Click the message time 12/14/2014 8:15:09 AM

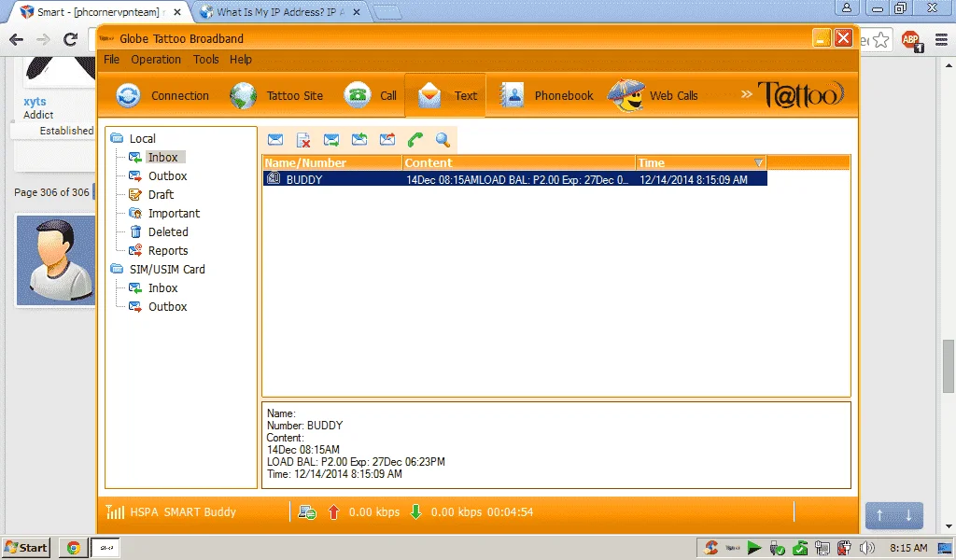(x=694, y=180)
